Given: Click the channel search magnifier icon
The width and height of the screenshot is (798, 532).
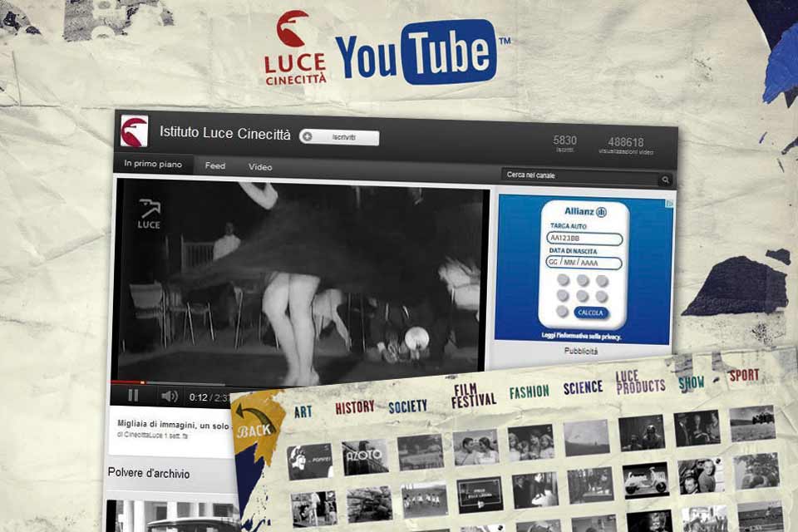Looking at the screenshot, I should point(665,180).
